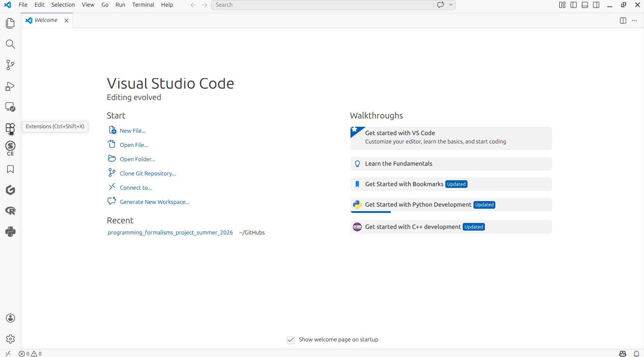Open Get started with VS Code walkthrough
This screenshot has height=357, width=644.
tap(451, 138)
